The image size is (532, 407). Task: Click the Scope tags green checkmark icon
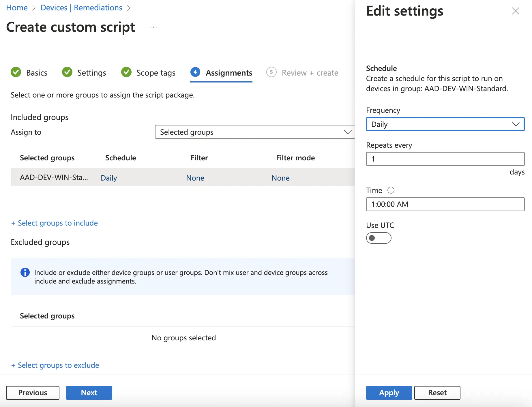[x=126, y=72]
